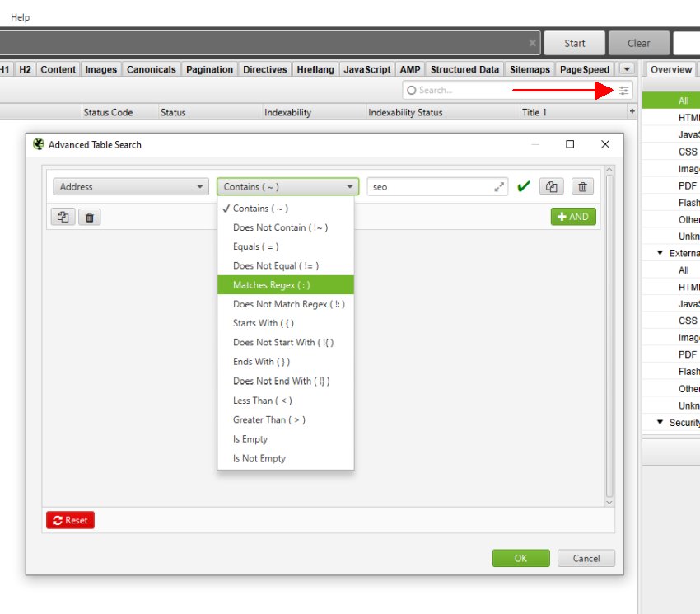
Task: Open the Contains (~) operator dropdown
Action: click(287, 186)
